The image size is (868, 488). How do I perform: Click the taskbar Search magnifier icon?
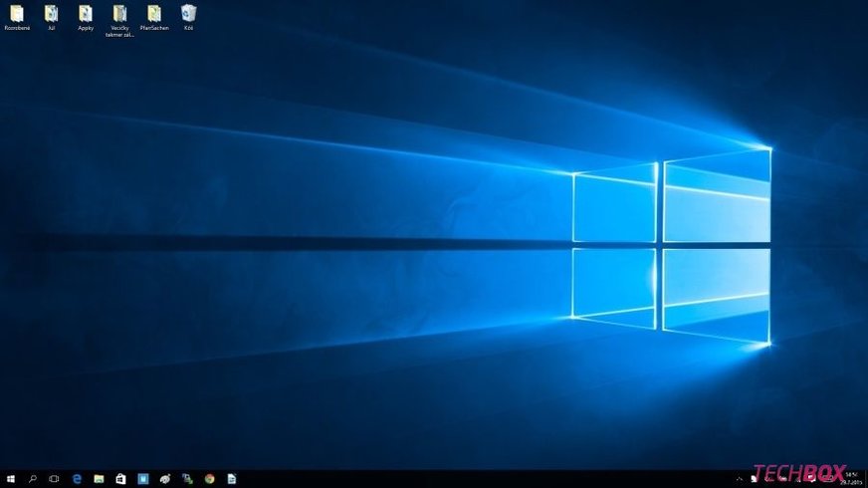coord(33,479)
